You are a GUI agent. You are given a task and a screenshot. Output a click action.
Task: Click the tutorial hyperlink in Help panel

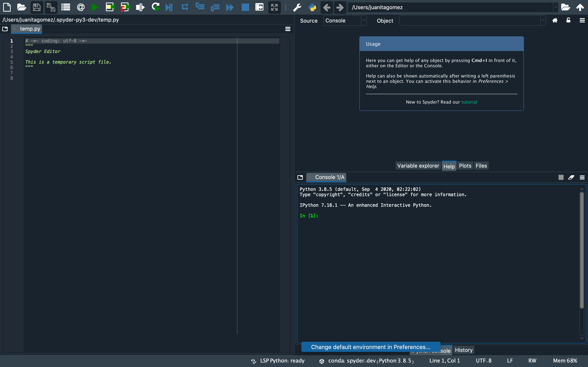coord(469,102)
